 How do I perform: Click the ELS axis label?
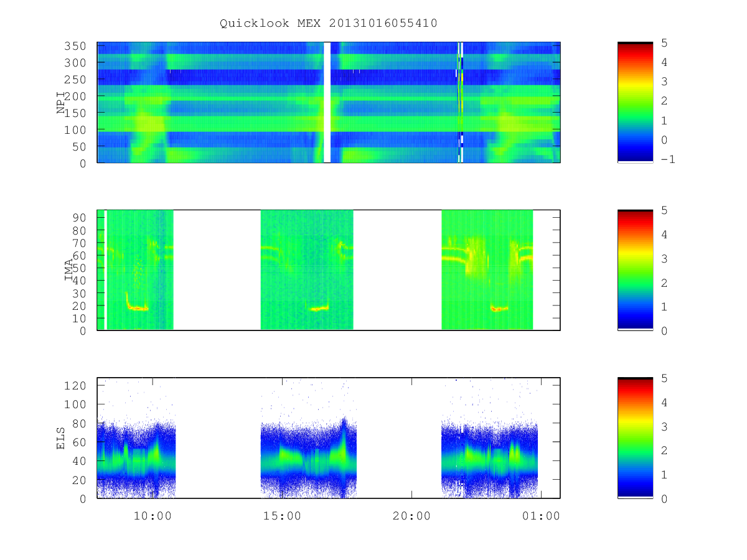[61, 438]
